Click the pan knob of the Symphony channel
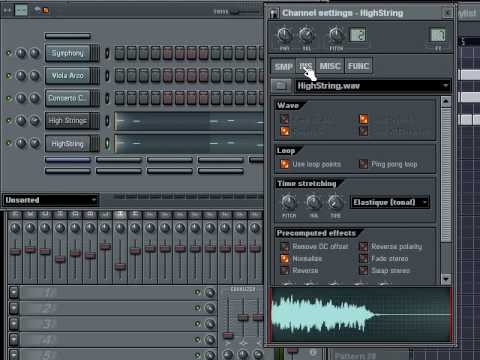The image size is (480, 360). 21,53
